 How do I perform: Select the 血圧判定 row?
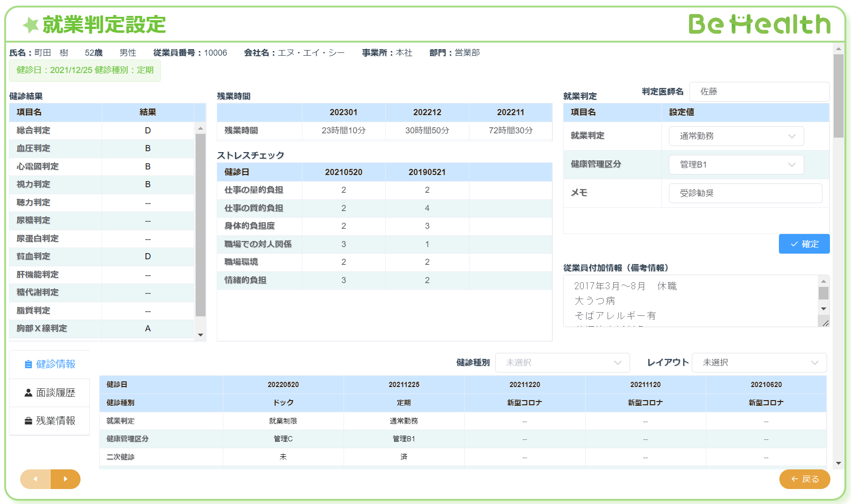102,148
